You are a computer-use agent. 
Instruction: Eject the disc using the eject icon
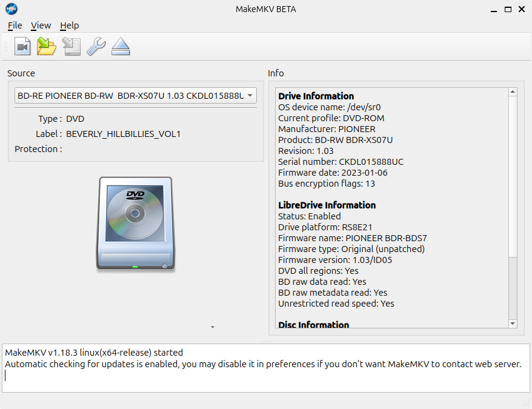point(121,47)
